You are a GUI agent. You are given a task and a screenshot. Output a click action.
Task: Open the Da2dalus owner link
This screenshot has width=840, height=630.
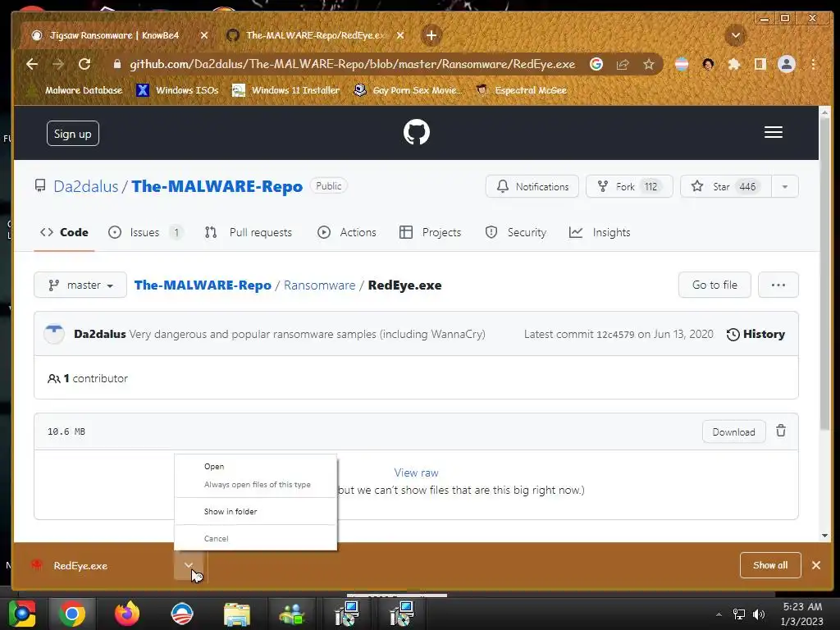tap(85, 186)
